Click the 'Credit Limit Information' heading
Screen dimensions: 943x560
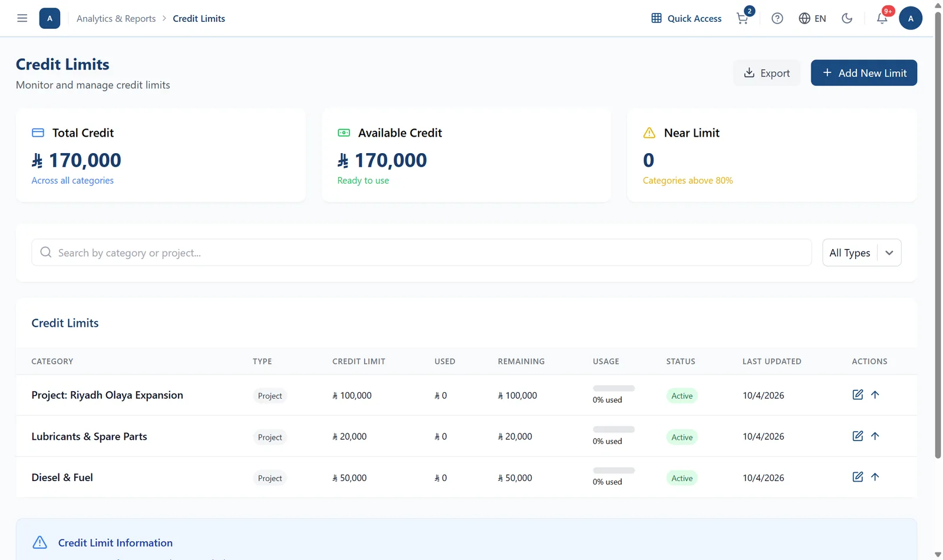[116, 542]
